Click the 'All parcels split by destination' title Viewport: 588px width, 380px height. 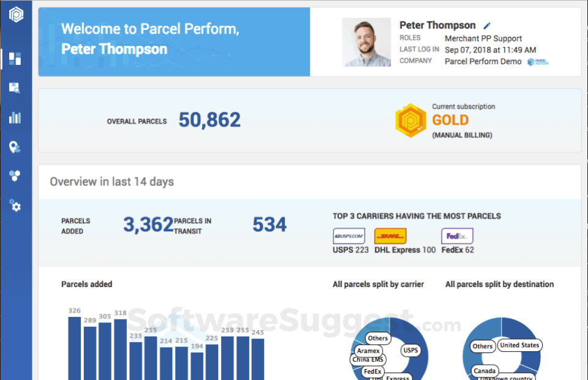coord(500,285)
